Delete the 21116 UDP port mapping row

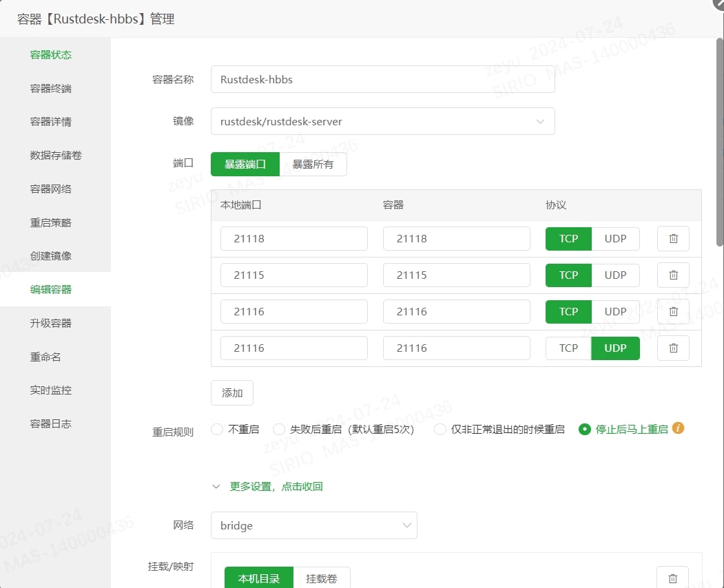[673, 348]
